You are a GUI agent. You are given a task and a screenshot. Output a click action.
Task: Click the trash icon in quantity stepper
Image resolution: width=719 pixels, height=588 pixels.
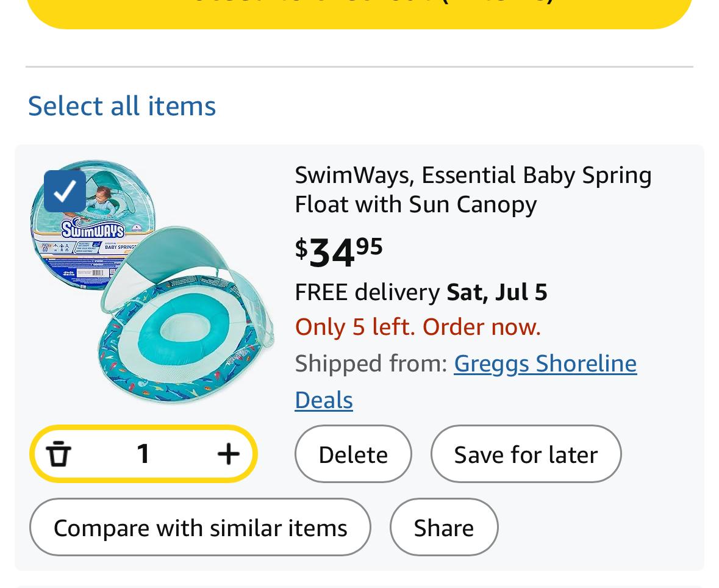click(59, 454)
